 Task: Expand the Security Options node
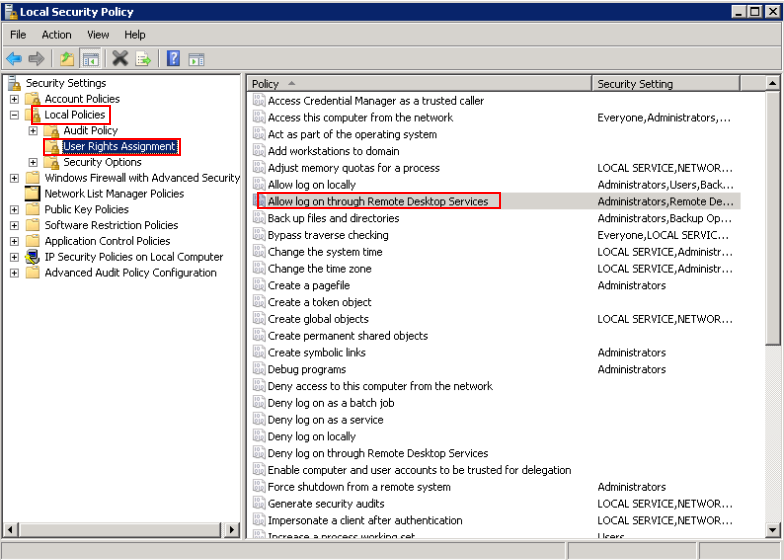(x=33, y=162)
